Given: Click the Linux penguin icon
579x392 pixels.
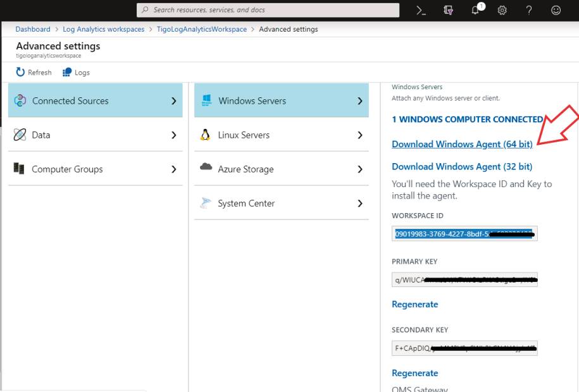Looking at the screenshot, I should click(x=205, y=135).
